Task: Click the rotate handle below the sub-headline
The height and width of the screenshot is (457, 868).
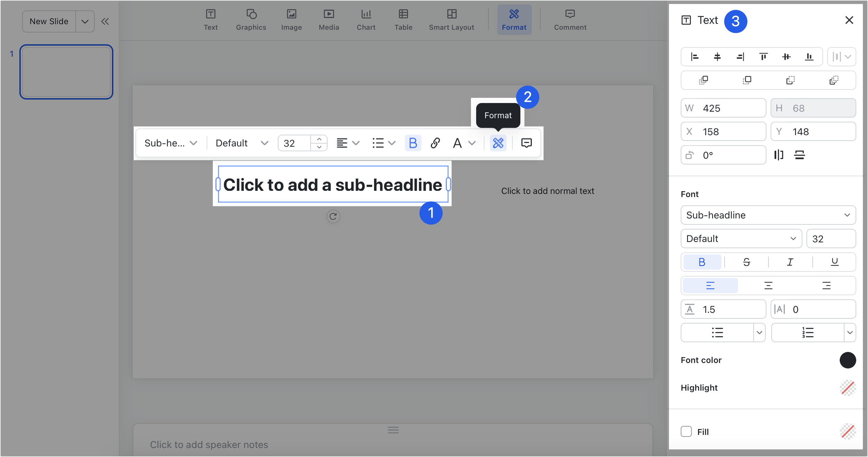Action: [x=333, y=217]
